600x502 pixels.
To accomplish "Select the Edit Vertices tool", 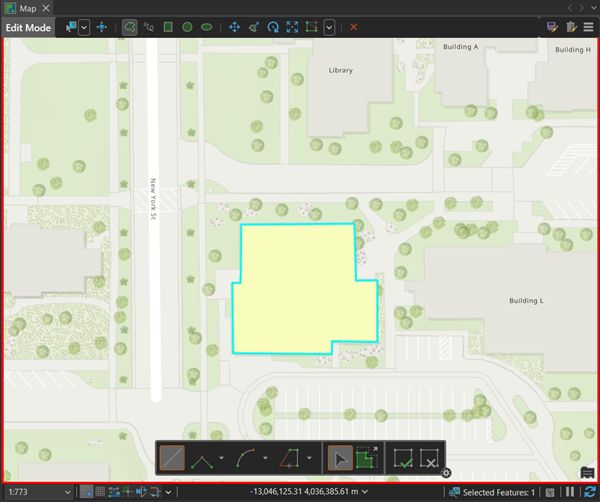I will coord(311,27).
